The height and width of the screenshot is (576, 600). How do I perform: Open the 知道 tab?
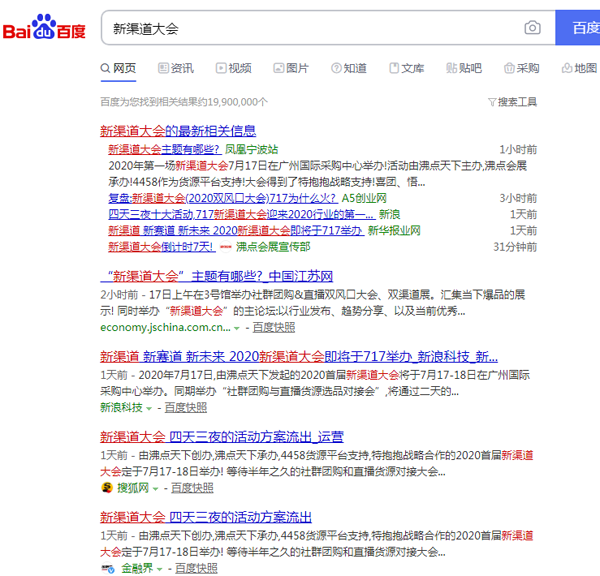(349, 69)
